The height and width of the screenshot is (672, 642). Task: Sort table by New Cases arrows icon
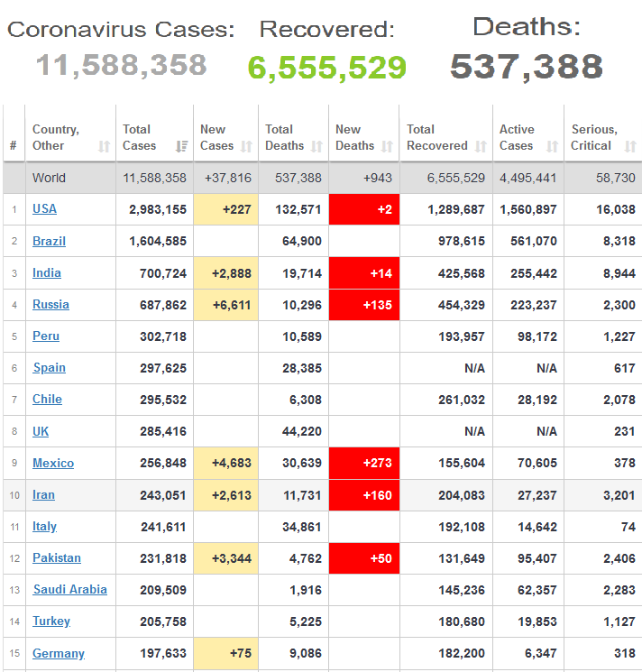tap(246, 146)
